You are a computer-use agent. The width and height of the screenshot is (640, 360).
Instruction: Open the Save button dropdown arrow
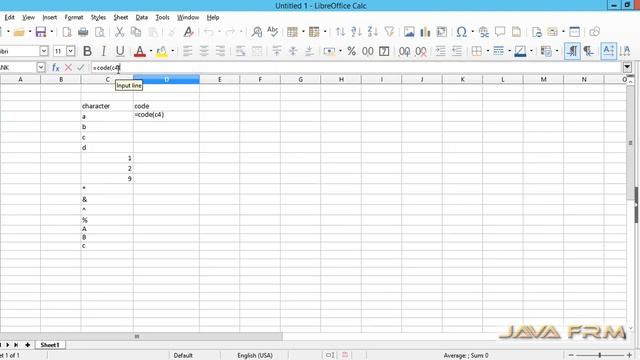click(51, 32)
